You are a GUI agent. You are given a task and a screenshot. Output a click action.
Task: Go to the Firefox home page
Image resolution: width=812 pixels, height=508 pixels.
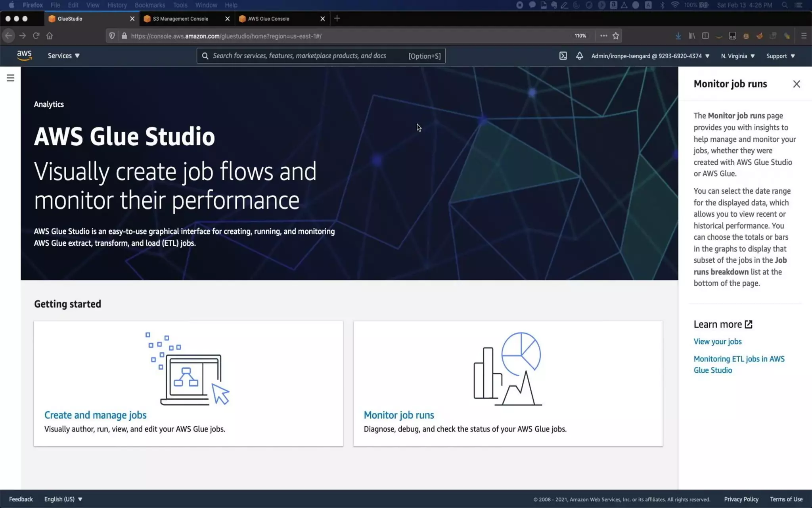point(50,36)
